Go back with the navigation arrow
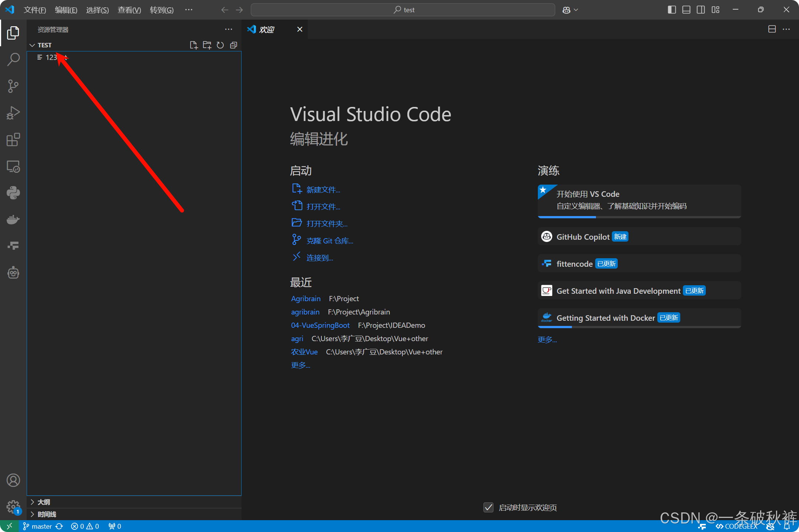Viewport: 799px width, 532px height. [225, 10]
